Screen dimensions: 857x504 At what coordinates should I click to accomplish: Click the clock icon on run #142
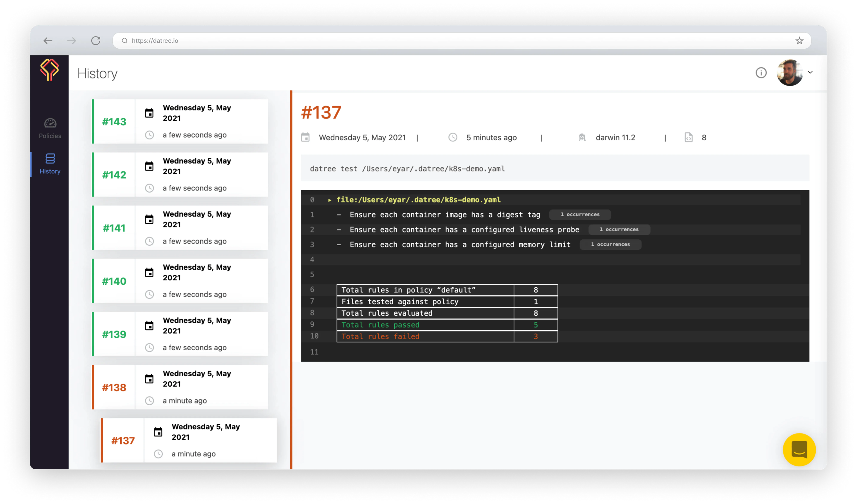pos(150,188)
